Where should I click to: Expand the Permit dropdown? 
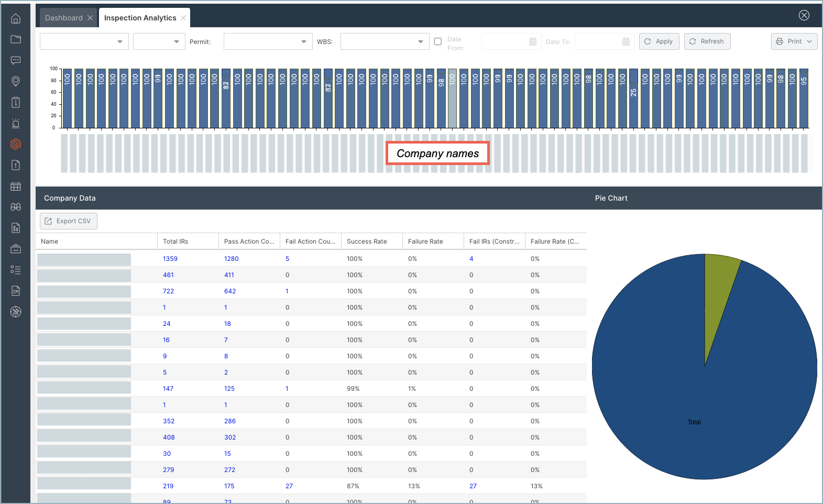(x=268, y=41)
